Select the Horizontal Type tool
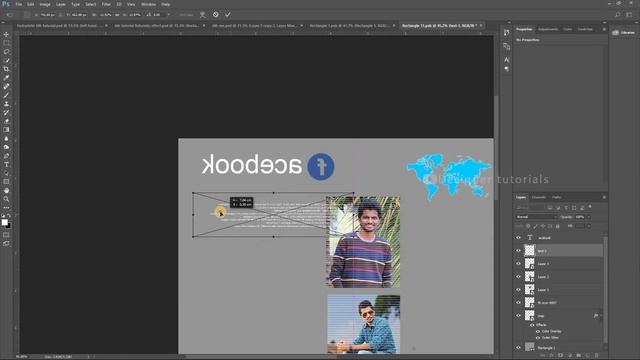The height and width of the screenshot is (360, 640). [x=6, y=164]
